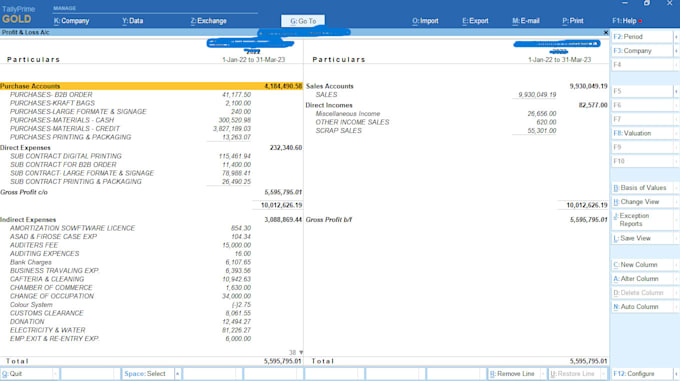
Task: Open the O: Import menu
Action: (425, 21)
